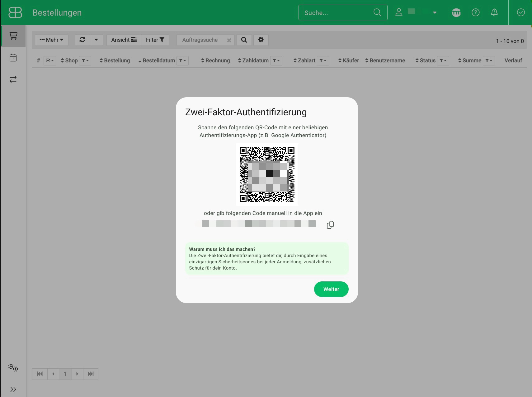Select page 1 in the pagination
The image size is (532, 397).
[x=65, y=374]
